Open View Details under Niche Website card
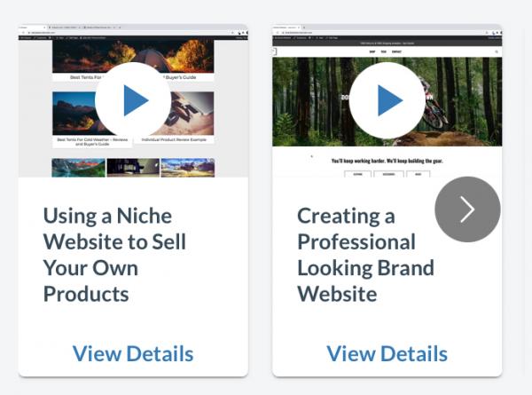This screenshot has height=395, width=532. point(133,353)
